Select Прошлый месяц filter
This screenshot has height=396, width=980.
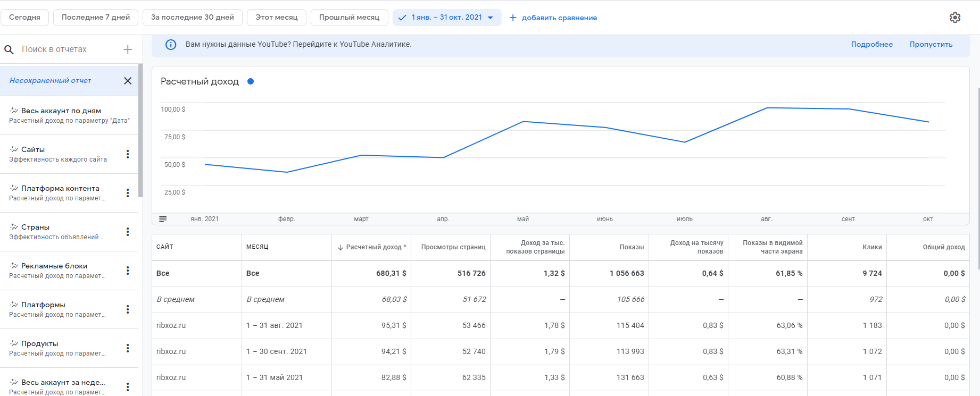pyautogui.click(x=349, y=18)
